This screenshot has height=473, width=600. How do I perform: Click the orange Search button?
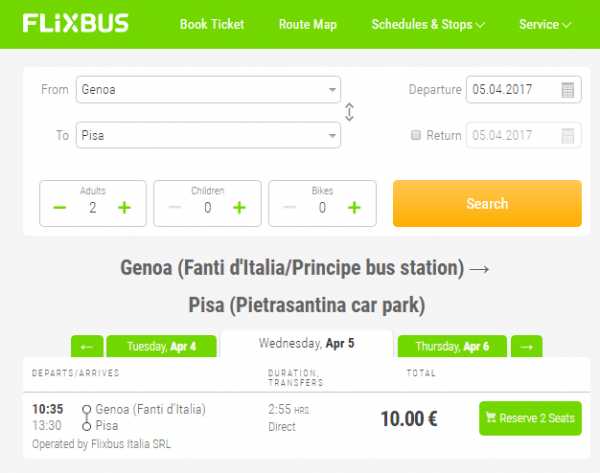[x=487, y=204]
